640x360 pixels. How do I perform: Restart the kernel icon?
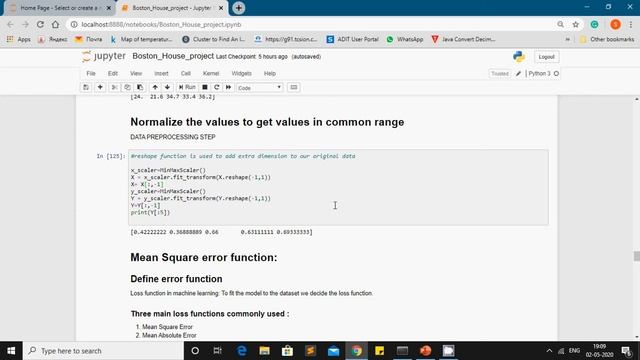click(x=217, y=87)
